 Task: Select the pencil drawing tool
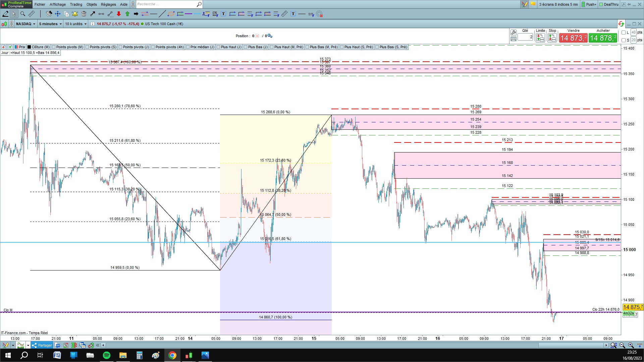coord(5,14)
